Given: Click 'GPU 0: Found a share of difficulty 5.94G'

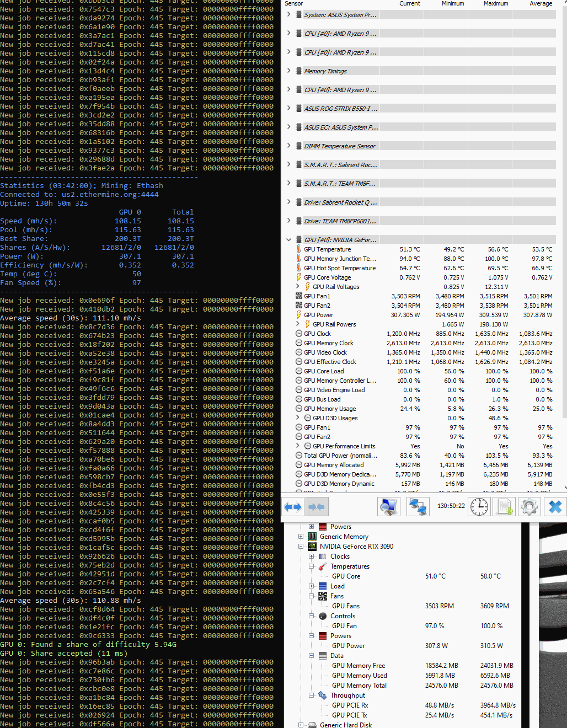Looking at the screenshot, I should pyautogui.click(x=88, y=645).
